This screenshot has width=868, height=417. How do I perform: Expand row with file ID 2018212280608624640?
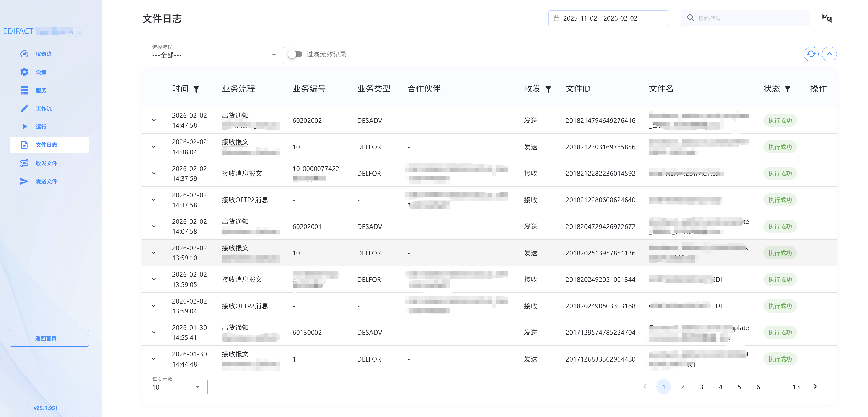pos(154,200)
